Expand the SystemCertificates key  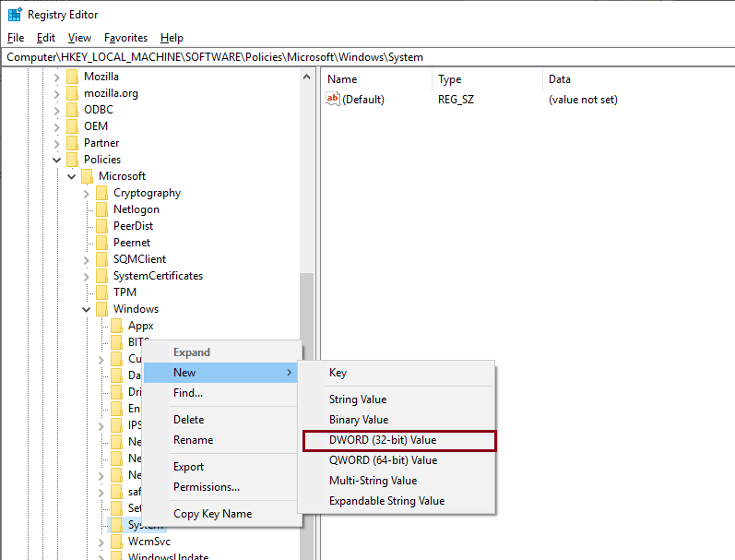click(87, 276)
